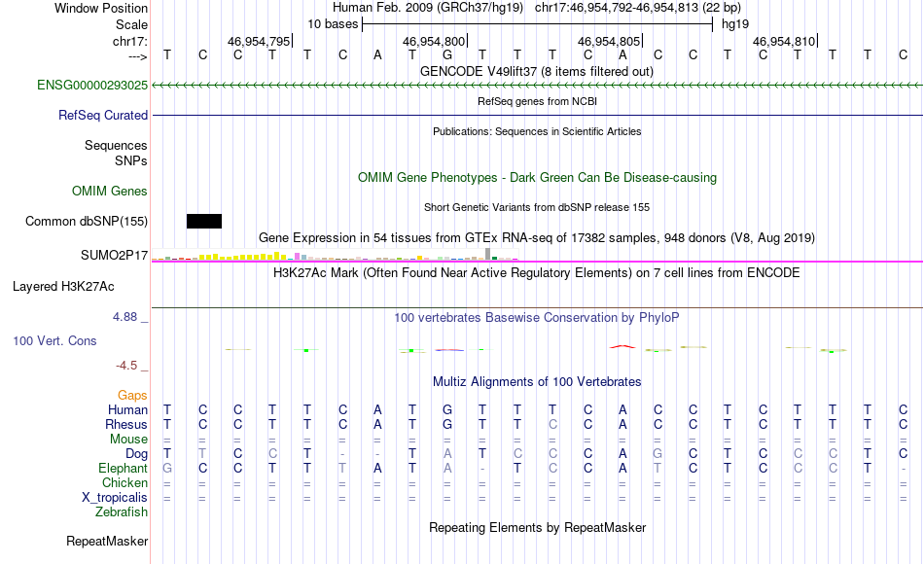The width and height of the screenshot is (924, 564).
Task: Click the '--->' sequence direction label
Action: tap(138, 56)
